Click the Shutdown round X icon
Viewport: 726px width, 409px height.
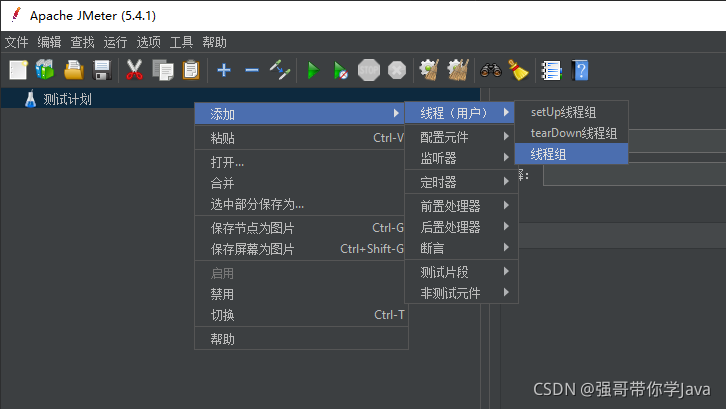pos(397,70)
